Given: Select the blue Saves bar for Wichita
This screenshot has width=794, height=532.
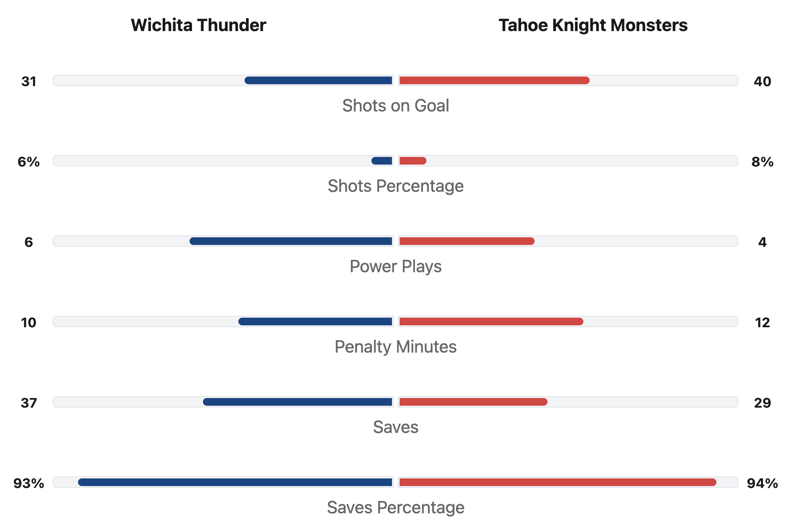Looking at the screenshot, I should point(298,402).
